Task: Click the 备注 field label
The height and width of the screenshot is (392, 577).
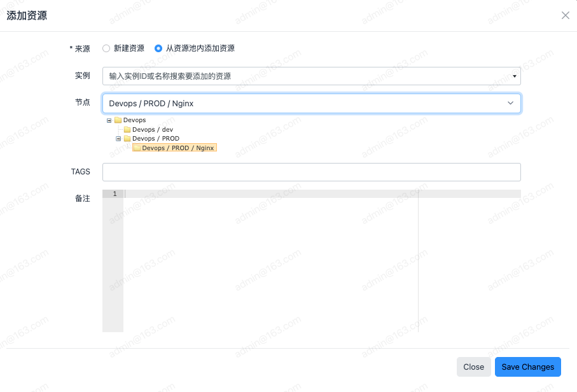Action: tap(83, 199)
